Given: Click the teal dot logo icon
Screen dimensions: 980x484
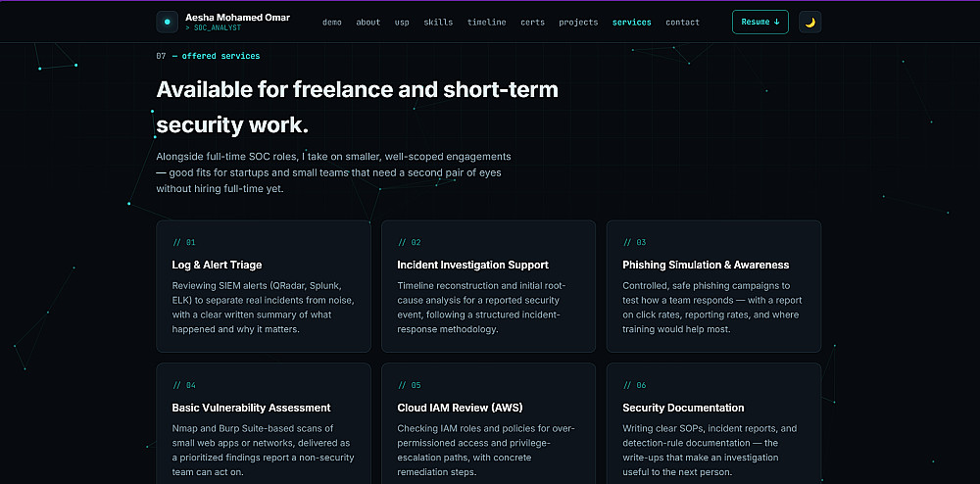Looking at the screenshot, I should tap(167, 22).
